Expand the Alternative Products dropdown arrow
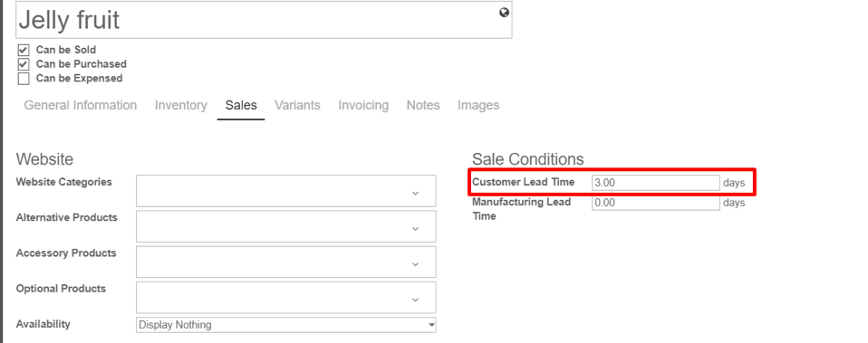868x343 pixels. tap(416, 228)
